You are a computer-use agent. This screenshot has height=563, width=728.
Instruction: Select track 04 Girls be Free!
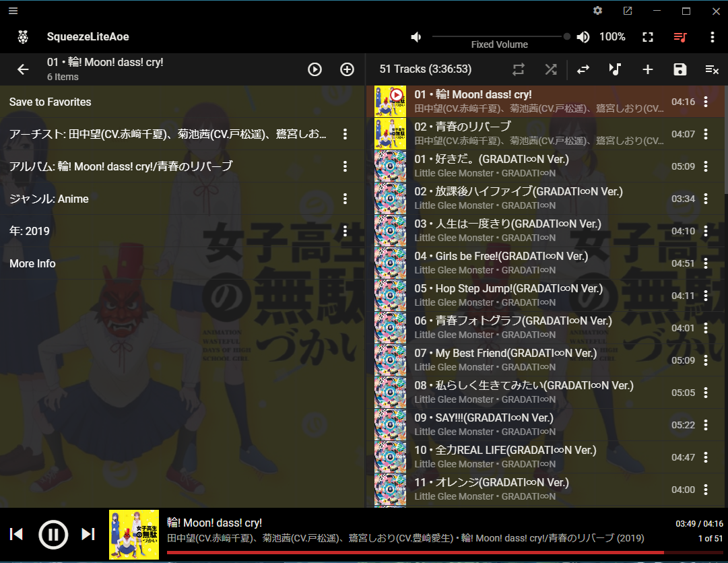pos(545,263)
